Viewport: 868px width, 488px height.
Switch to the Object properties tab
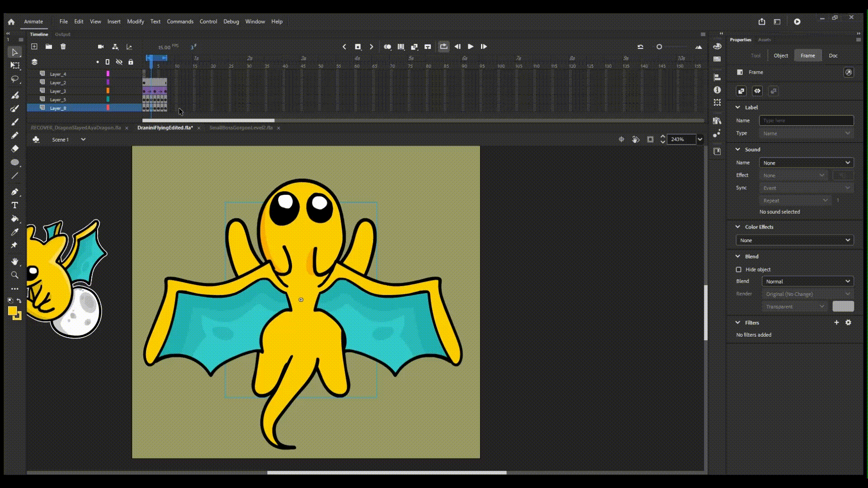coord(781,56)
